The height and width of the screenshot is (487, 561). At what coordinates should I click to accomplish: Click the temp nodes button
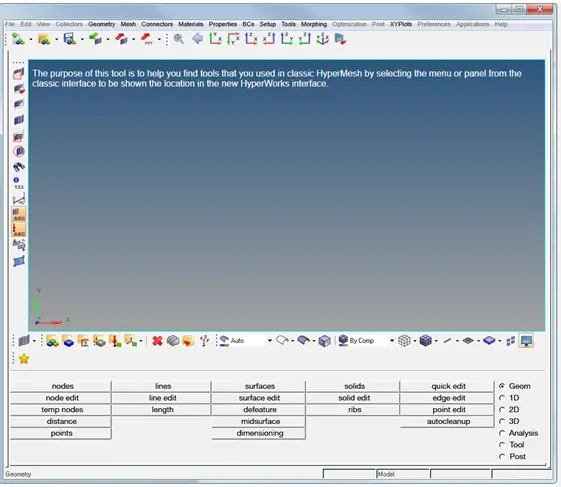[x=61, y=410]
